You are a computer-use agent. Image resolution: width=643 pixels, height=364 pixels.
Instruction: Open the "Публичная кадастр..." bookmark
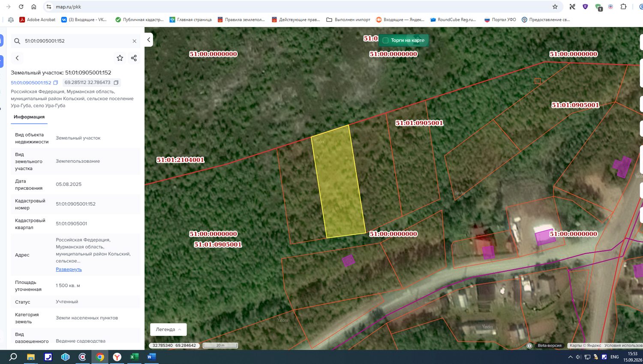[139, 20]
